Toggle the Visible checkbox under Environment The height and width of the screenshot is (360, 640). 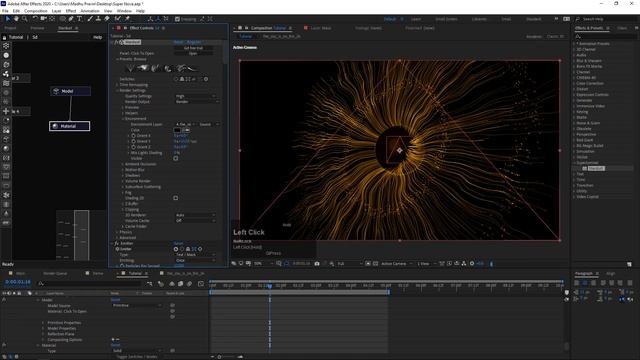(x=176, y=158)
